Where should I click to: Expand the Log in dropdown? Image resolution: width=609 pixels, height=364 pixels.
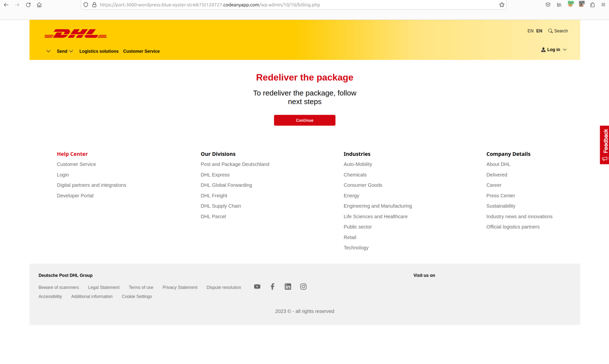(x=554, y=50)
